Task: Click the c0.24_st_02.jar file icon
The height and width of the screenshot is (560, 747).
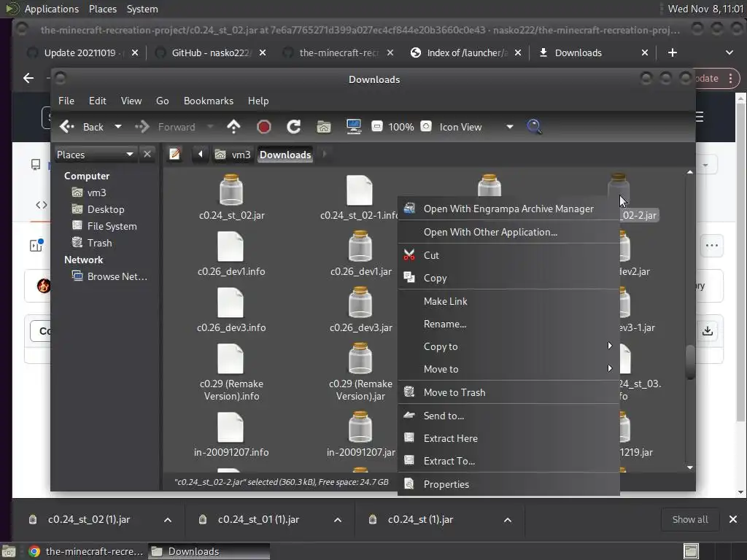Action: pos(231,191)
